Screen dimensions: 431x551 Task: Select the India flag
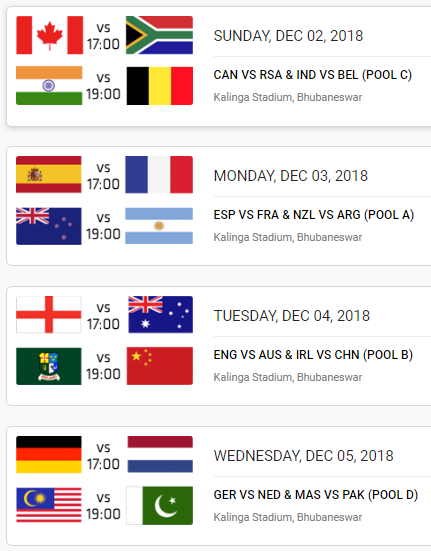point(49,85)
